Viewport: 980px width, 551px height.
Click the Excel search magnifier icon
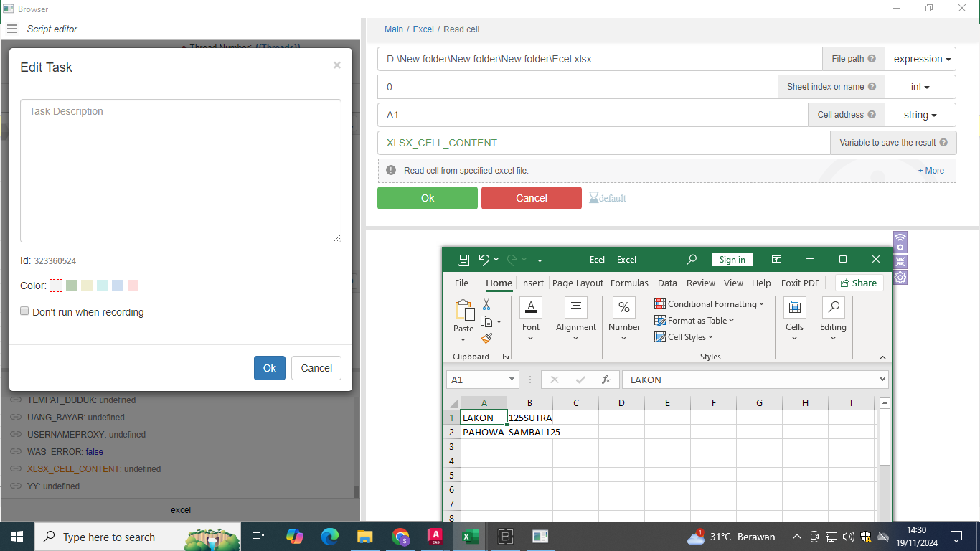(692, 260)
